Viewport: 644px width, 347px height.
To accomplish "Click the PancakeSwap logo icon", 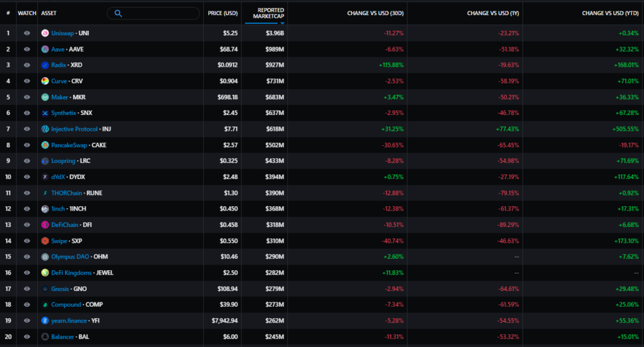I will (45, 145).
